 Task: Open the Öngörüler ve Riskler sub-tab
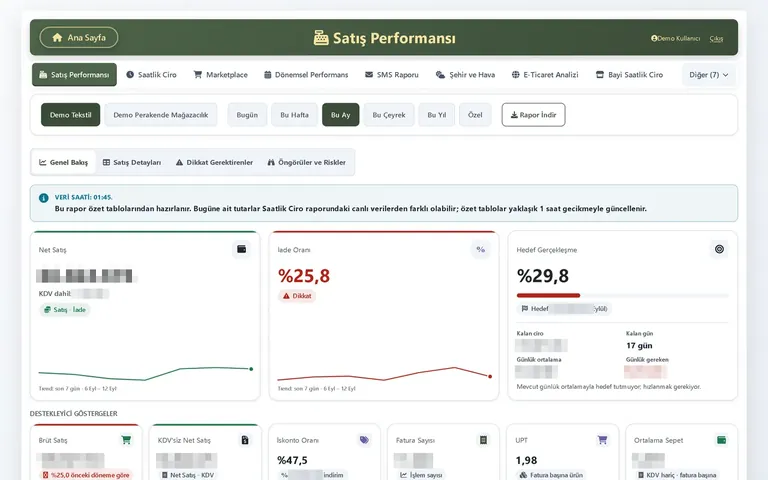(x=307, y=162)
